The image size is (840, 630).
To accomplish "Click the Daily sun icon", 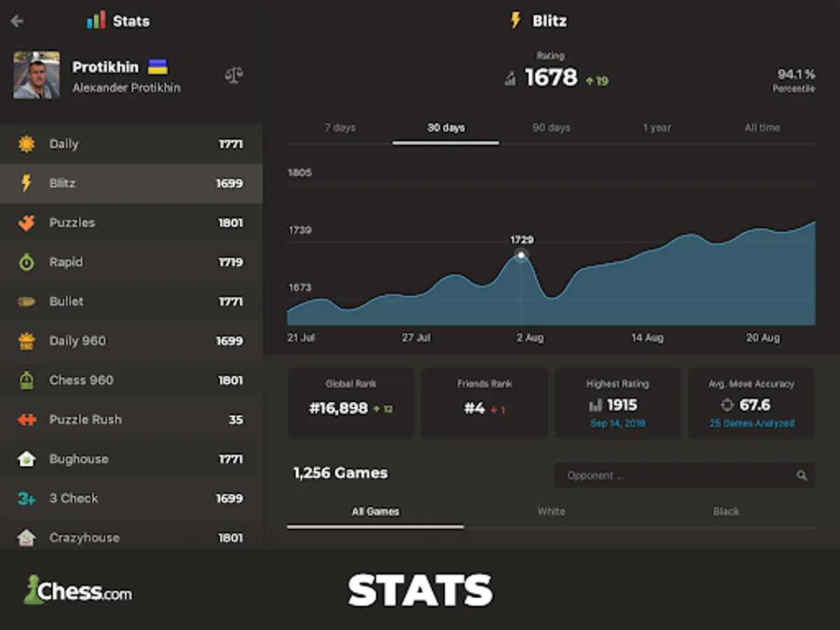I will click(27, 144).
